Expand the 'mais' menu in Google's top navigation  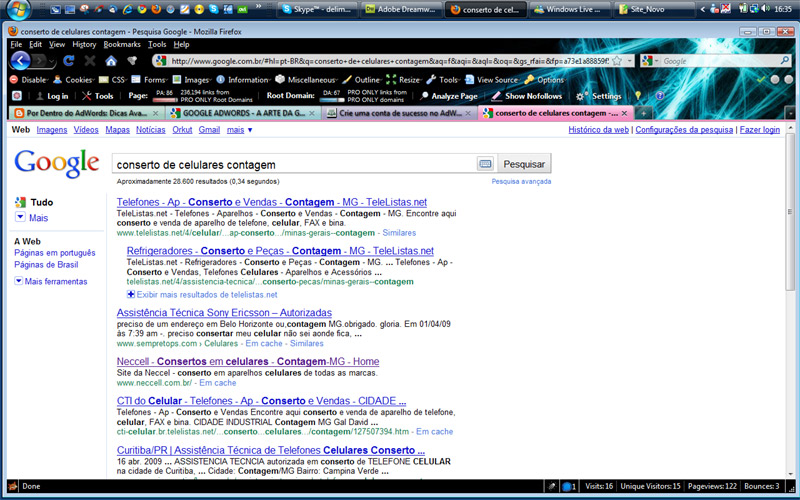point(239,130)
